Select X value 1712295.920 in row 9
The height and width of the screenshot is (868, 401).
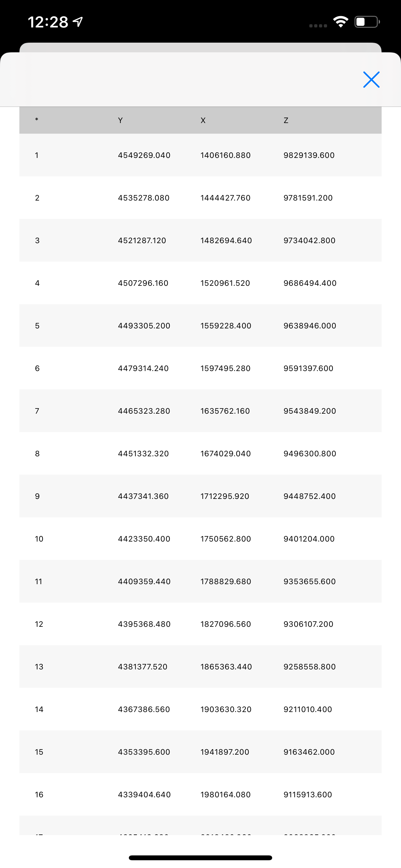click(225, 496)
